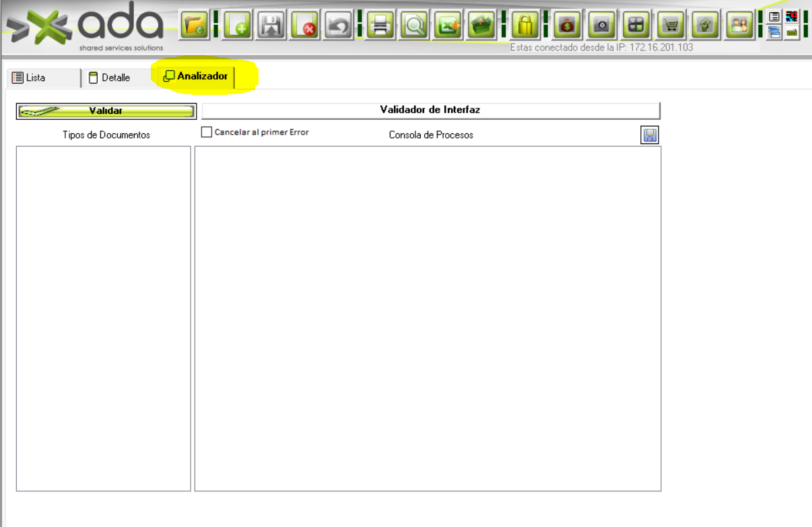Click the floppy disk save toolbar icon

pos(271,26)
